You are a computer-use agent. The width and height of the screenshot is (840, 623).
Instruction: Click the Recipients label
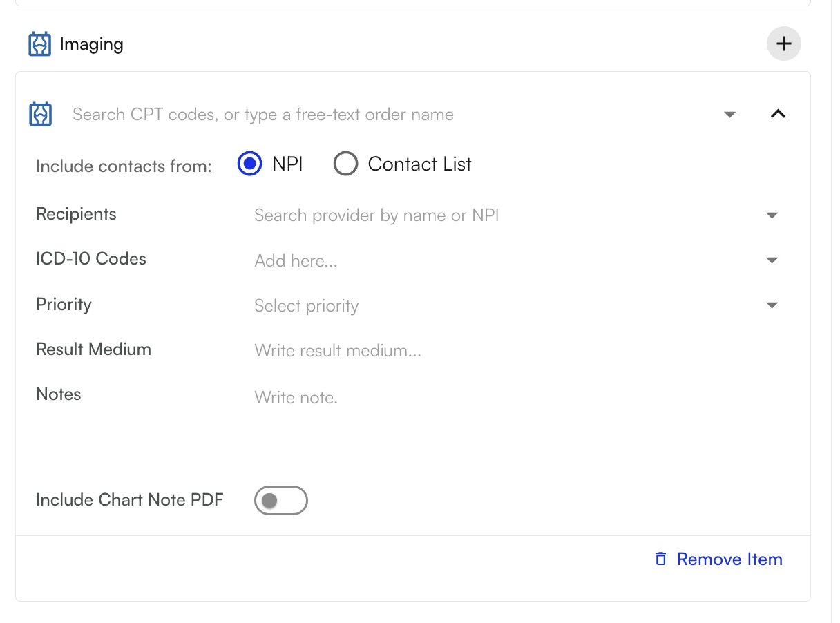[76, 214]
